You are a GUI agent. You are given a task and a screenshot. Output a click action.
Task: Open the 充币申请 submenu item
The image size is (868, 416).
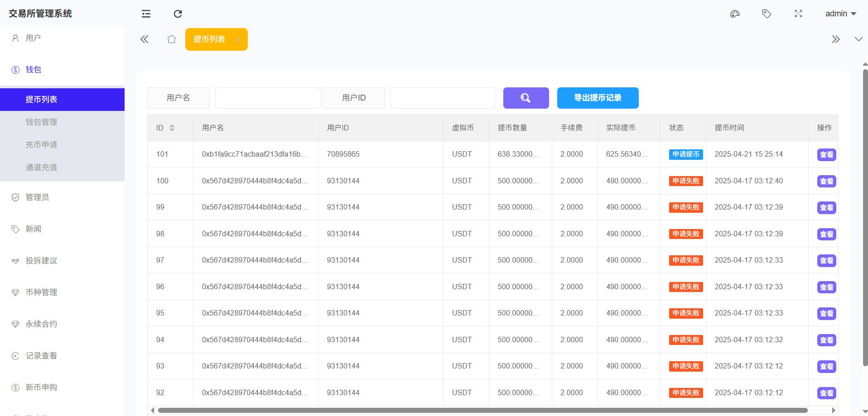click(x=41, y=145)
